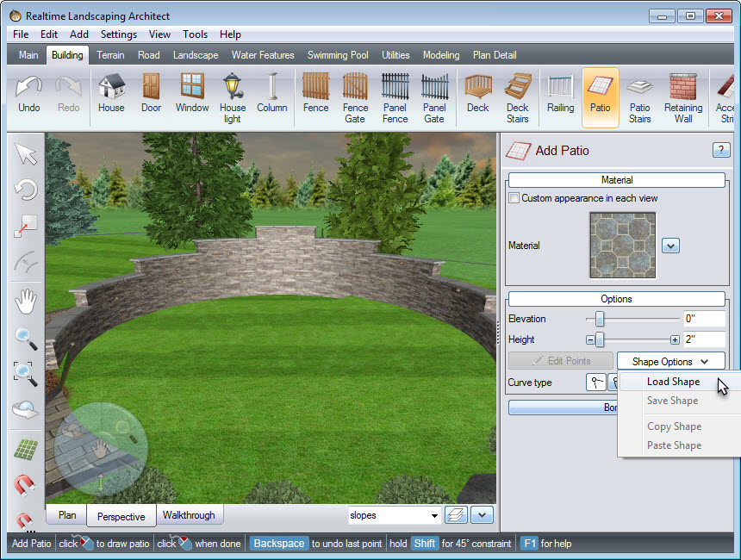Click the Redo toolbar icon
Viewport: 741px width, 560px height.
point(69,94)
